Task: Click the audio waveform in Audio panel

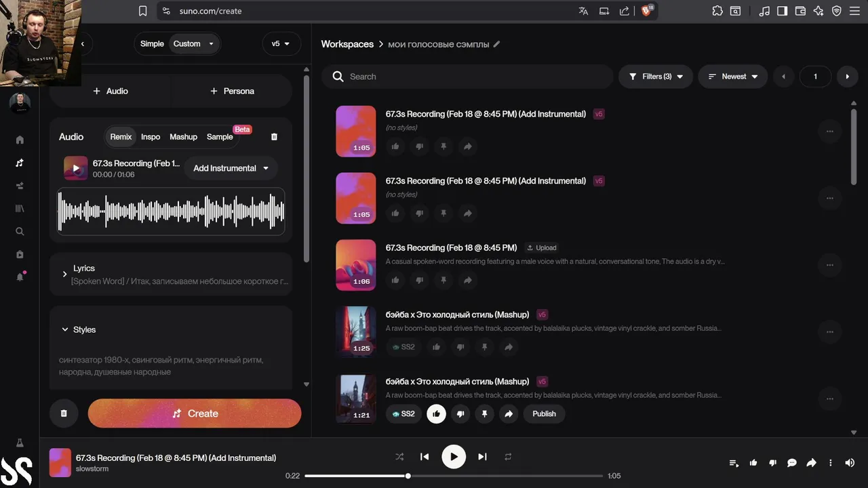Action: coord(171,211)
